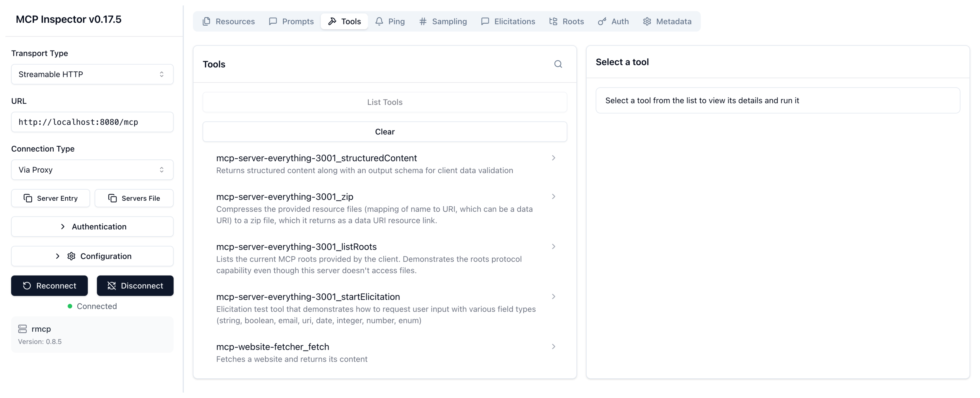Open the Ping tab bell icon
The width and height of the screenshot is (980, 398).
coord(379,21)
